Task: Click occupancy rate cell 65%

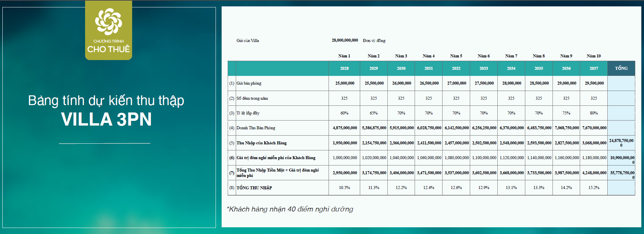Action: pos(374,113)
